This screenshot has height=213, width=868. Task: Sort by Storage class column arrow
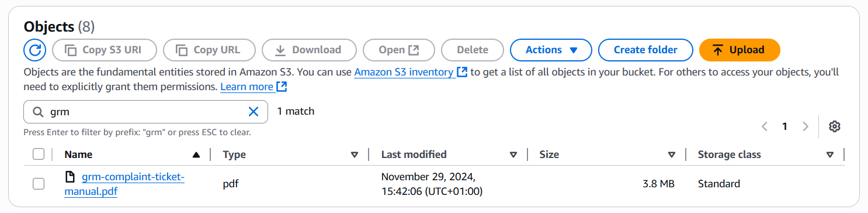830,155
